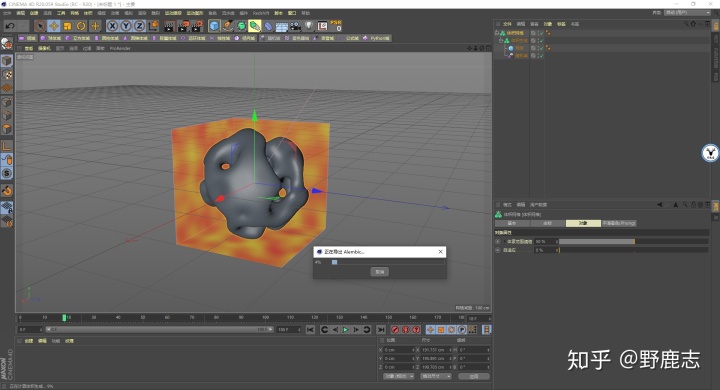Switch to the Phong tab in attributes
The image size is (720, 390).
tap(619, 223)
